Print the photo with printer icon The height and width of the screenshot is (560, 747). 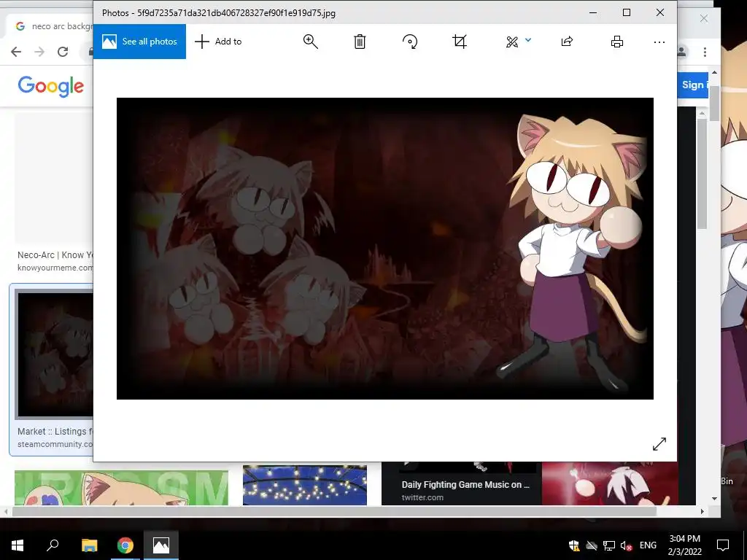tap(617, 42)
